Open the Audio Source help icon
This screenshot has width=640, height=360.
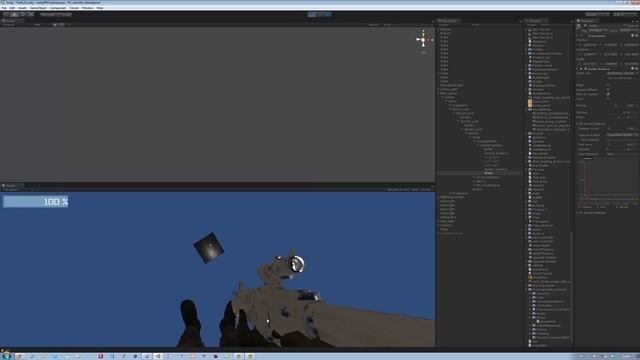click(x=632, y=69)
